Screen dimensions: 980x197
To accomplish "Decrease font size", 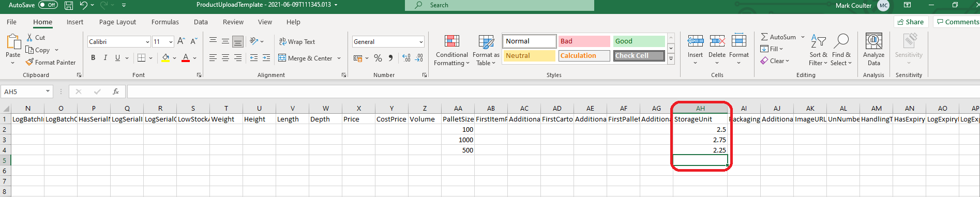I will point(194,41).
